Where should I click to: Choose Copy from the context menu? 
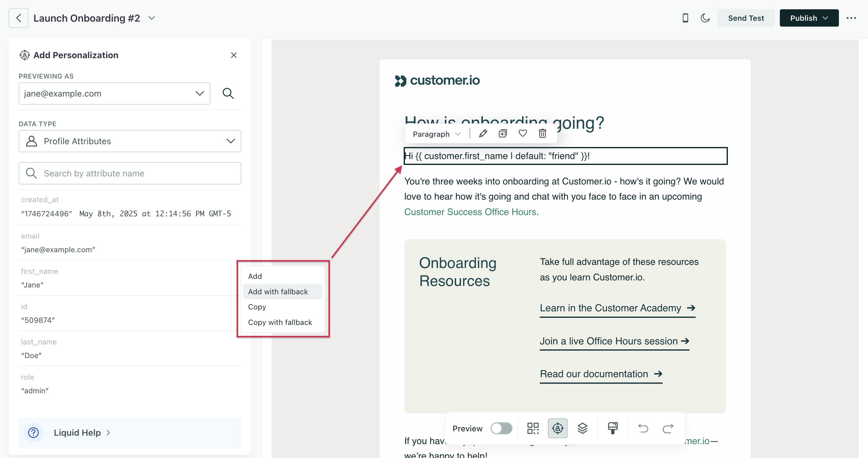pos(282,307)
